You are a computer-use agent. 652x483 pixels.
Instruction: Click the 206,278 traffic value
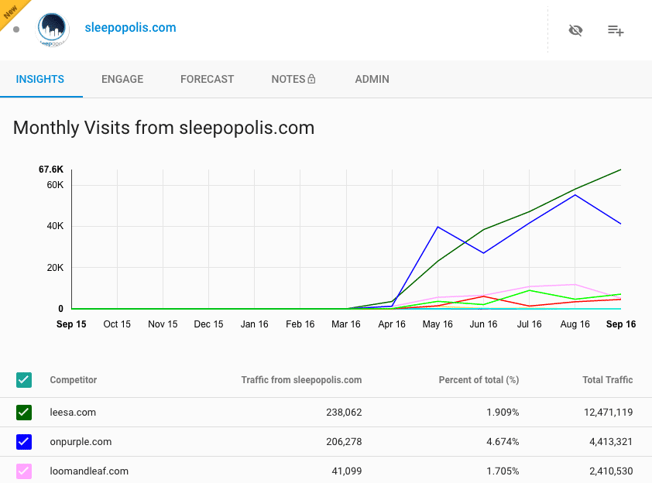point(344,442)
